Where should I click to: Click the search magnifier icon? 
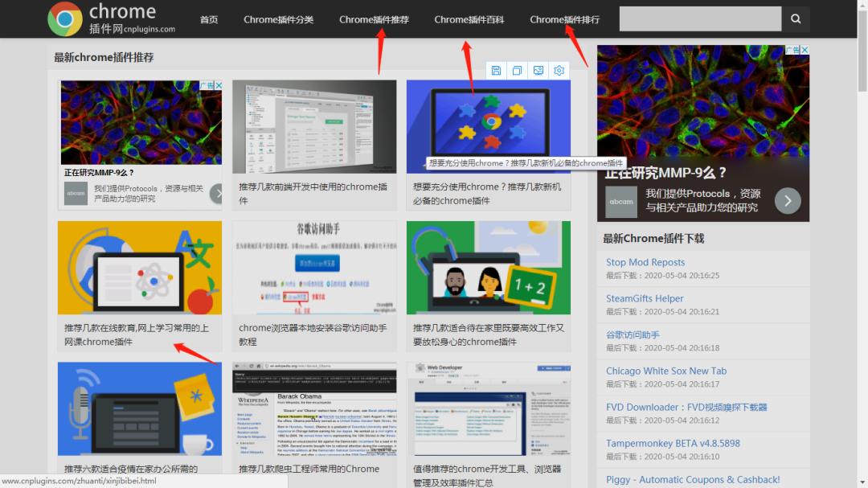tap(796, 18)
